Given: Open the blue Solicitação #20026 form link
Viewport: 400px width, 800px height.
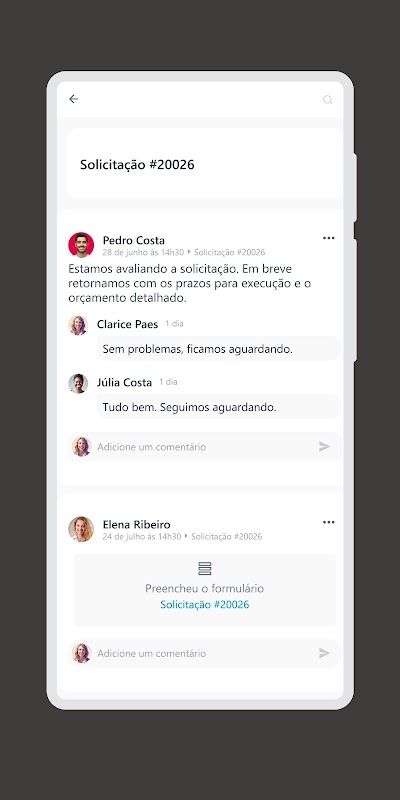Looking at the screenshot, I should [x=205, y=605].
